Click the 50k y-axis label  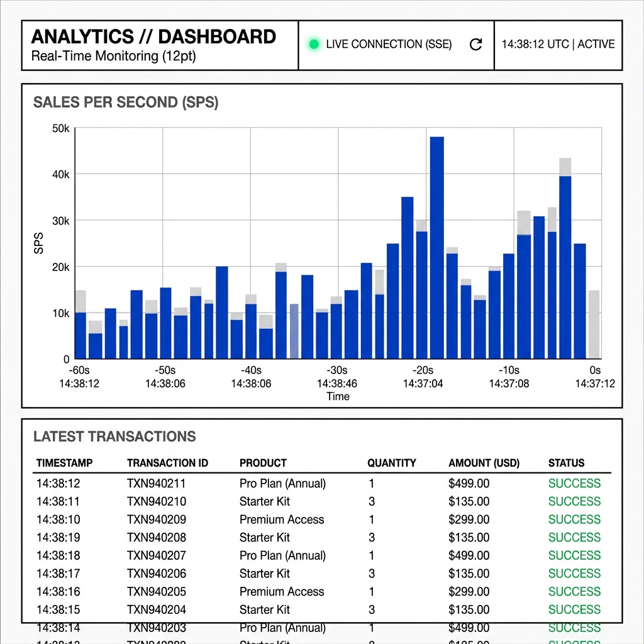coord(61,128)
